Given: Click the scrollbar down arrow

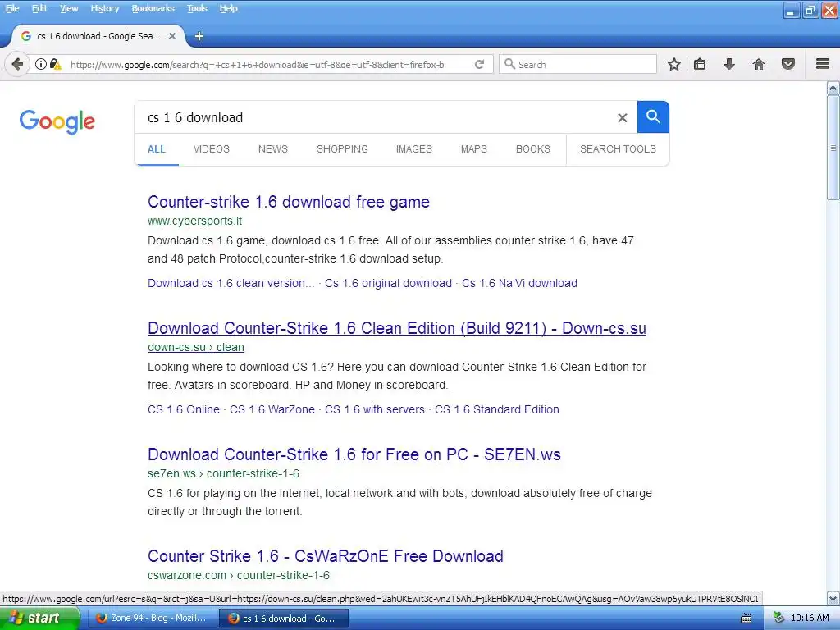Looking at the screenshot, I should pyautogui.click(x=833, y=598).
